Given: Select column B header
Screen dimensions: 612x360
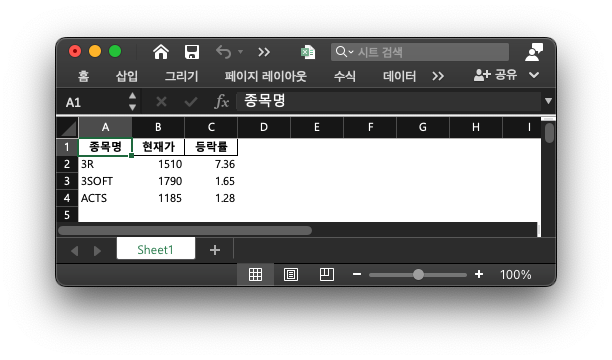Looking at the screenshot, I should (x=158, y=127).
